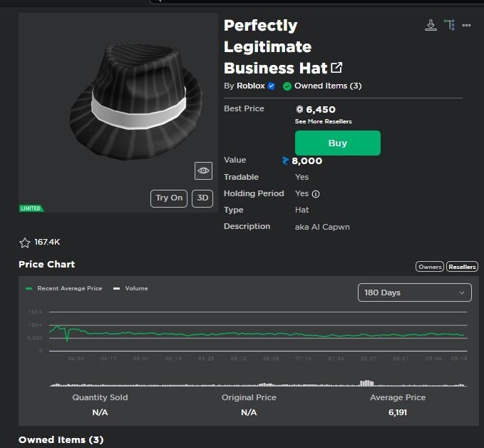Screen dimensions: 484x448
Task: Click the Type value Hat
Action: point(302,210)
